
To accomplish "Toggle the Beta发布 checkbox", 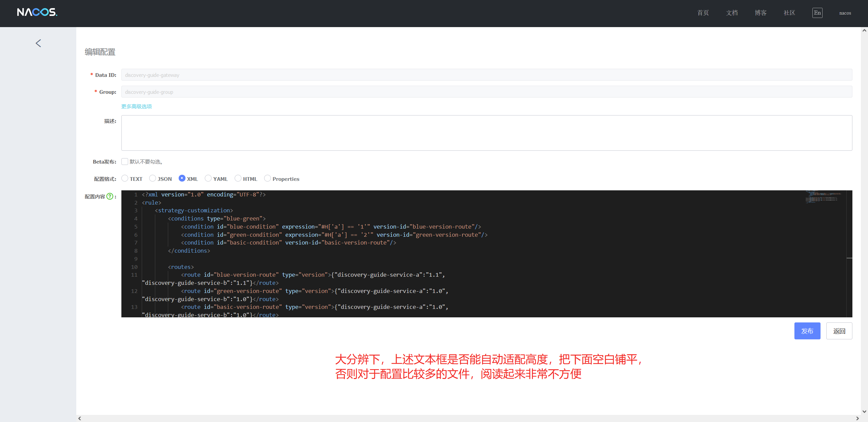I will click(125, 162).
